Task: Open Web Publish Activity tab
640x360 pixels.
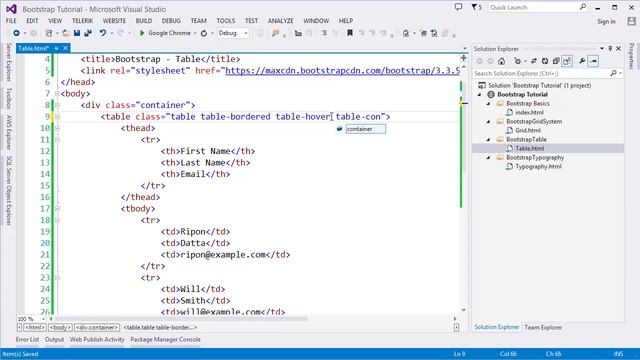Action: tap(97, 340)
